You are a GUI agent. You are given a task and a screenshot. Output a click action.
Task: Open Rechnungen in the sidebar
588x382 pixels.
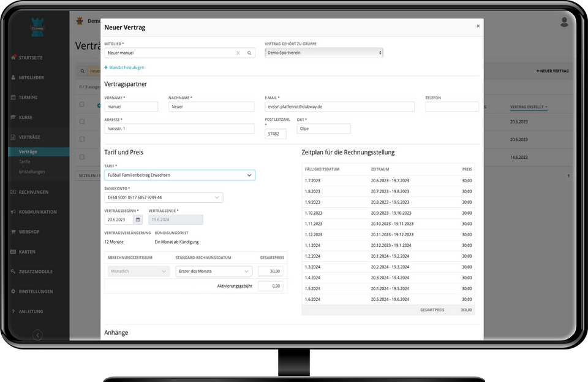(34, 192)
